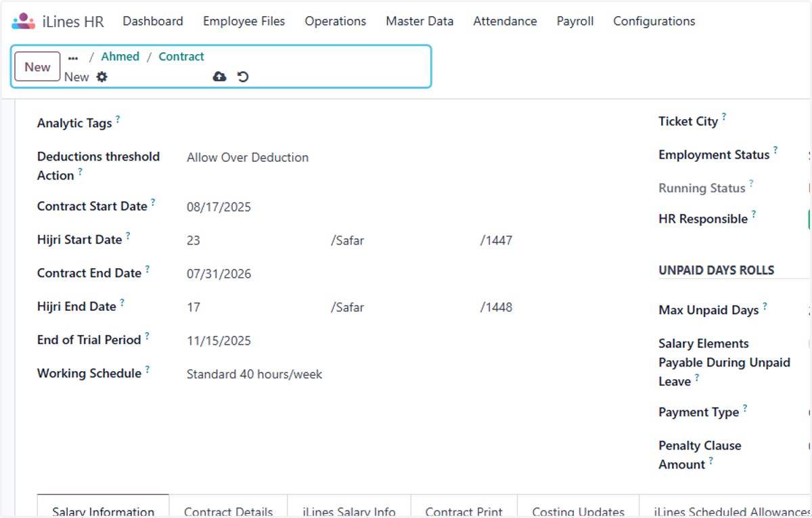The height and width of the screenshot is (518, 812).
Task: Show help tooltip for Penalty Clause Amount
Action: coord(711,460)
